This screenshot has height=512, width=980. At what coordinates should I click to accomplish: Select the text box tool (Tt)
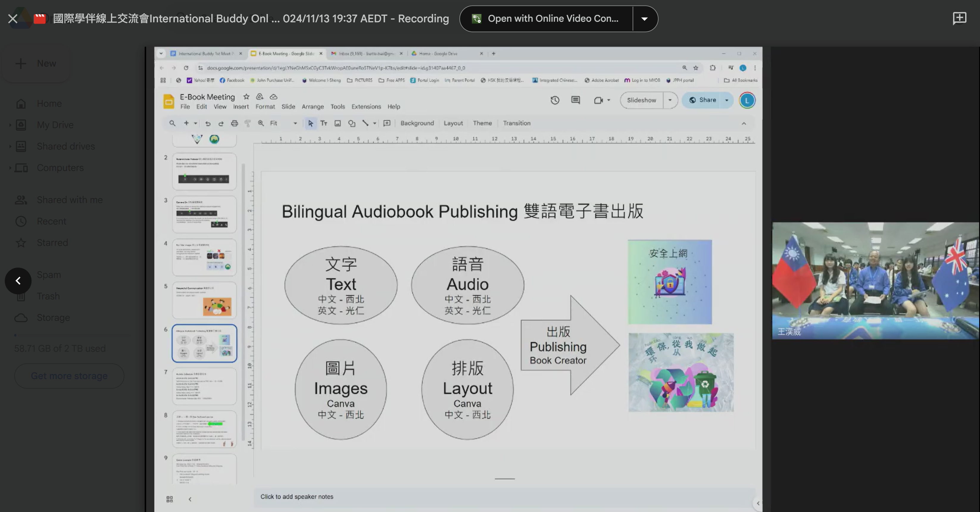324,123
